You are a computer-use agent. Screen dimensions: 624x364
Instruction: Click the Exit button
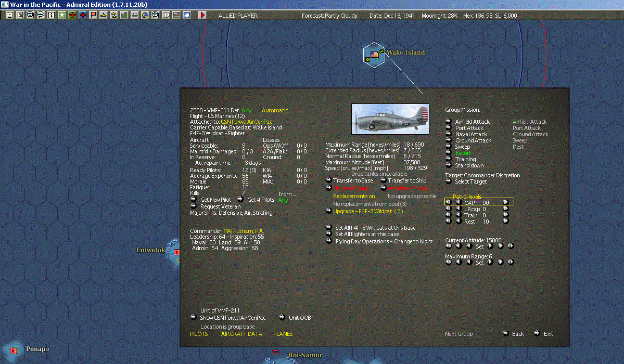(549, 334)
